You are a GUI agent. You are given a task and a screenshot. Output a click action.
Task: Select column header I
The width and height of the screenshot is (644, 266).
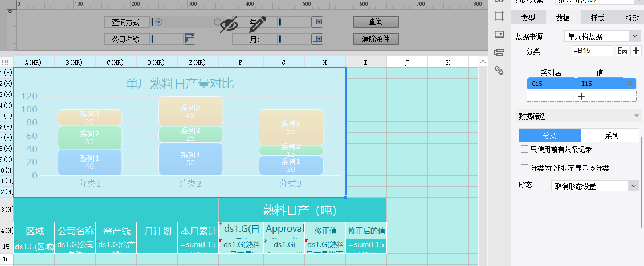pos(366,63)
